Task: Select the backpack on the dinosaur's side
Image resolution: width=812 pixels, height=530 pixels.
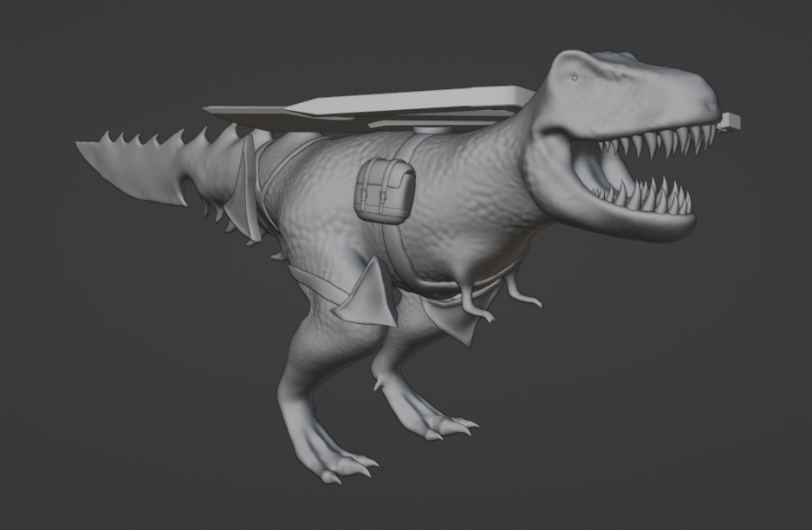Action: tap(385, 191)
